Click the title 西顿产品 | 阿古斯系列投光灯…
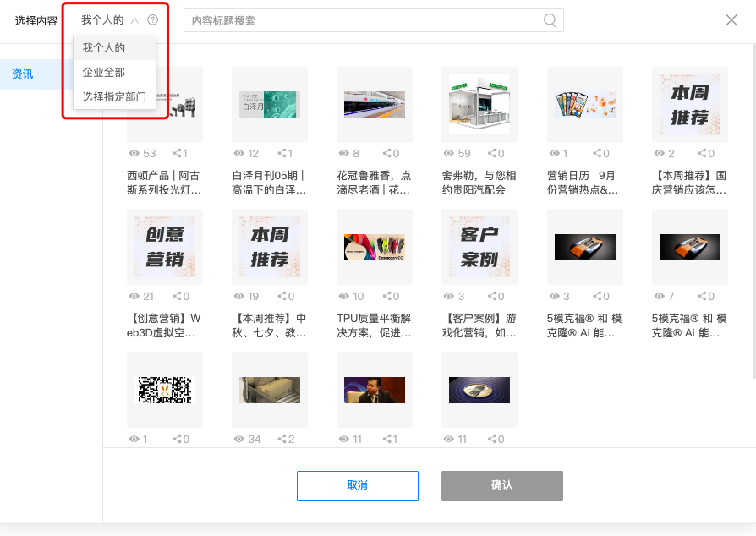 pyautogui.click(x=164, y=183)
